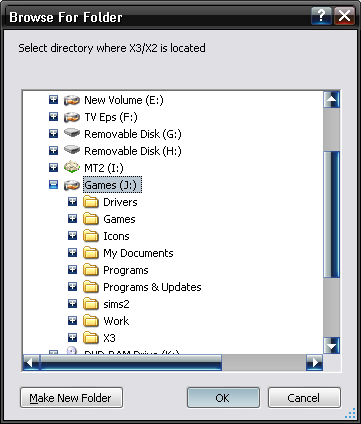Click the horizontal scrollbar right arrow

pos(314,362)
